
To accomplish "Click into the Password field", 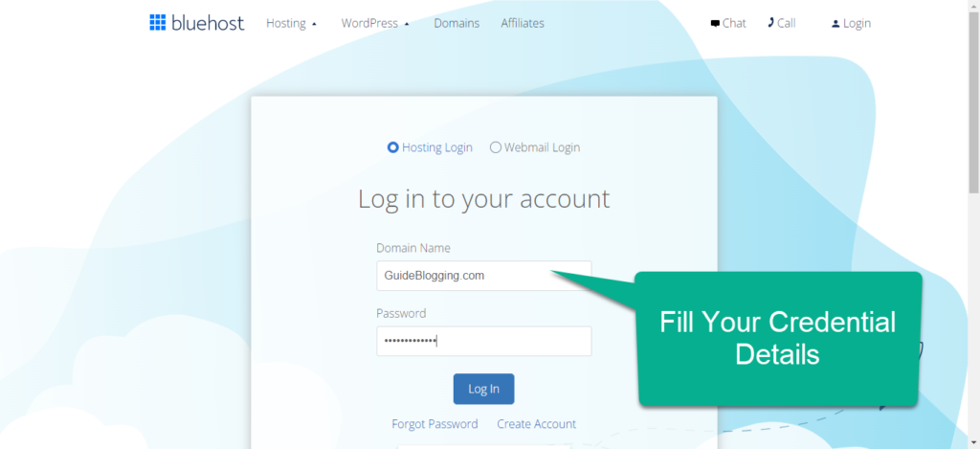I will tap(483, 342).
